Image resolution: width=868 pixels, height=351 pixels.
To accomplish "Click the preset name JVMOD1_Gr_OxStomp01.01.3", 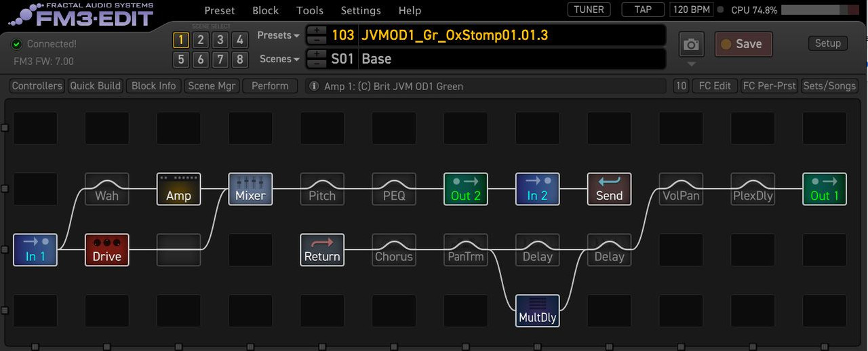I will pos(454,35).
